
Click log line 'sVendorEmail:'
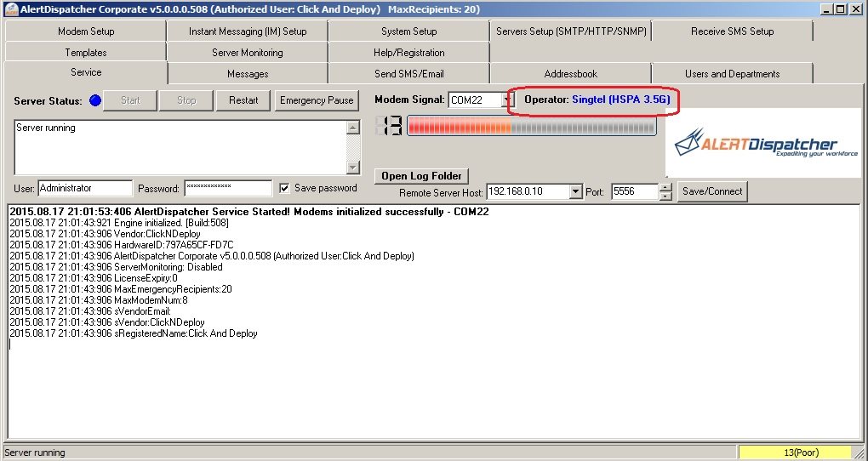90,311
